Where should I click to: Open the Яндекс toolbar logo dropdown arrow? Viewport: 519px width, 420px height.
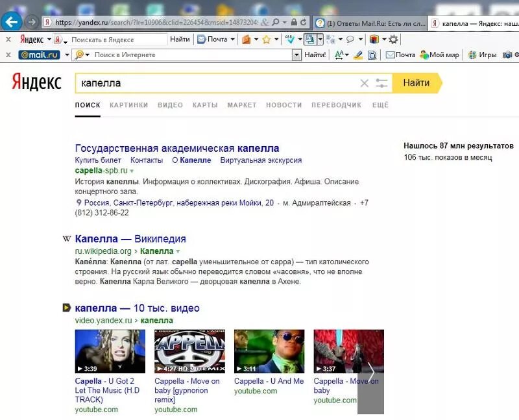[x=49, y=40]
